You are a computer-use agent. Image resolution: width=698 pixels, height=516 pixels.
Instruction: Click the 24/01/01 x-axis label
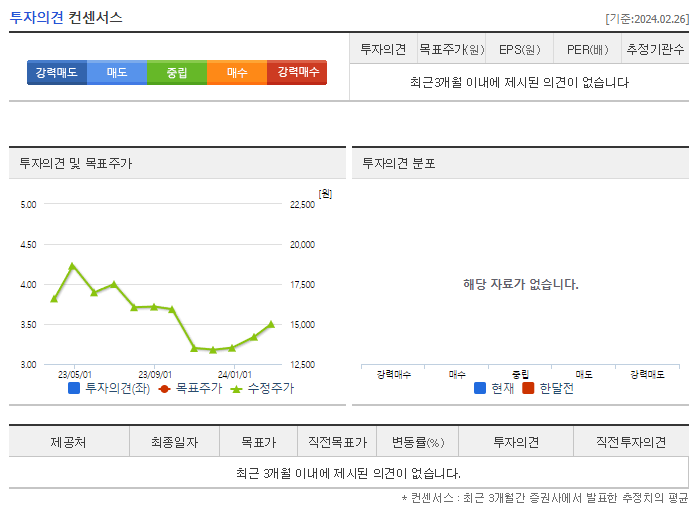pos(235,375)
